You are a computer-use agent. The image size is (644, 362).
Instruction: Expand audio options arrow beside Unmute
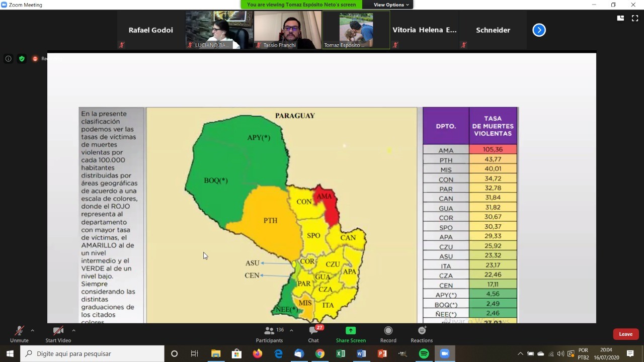pos(33,330)
